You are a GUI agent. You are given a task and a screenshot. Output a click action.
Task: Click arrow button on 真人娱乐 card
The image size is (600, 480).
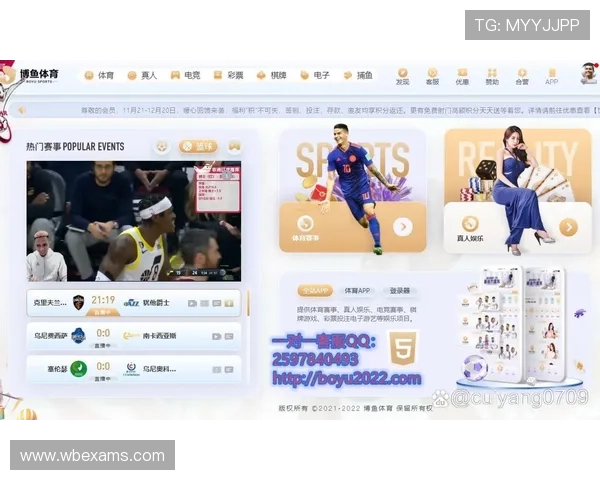click(x=568, y=227)
